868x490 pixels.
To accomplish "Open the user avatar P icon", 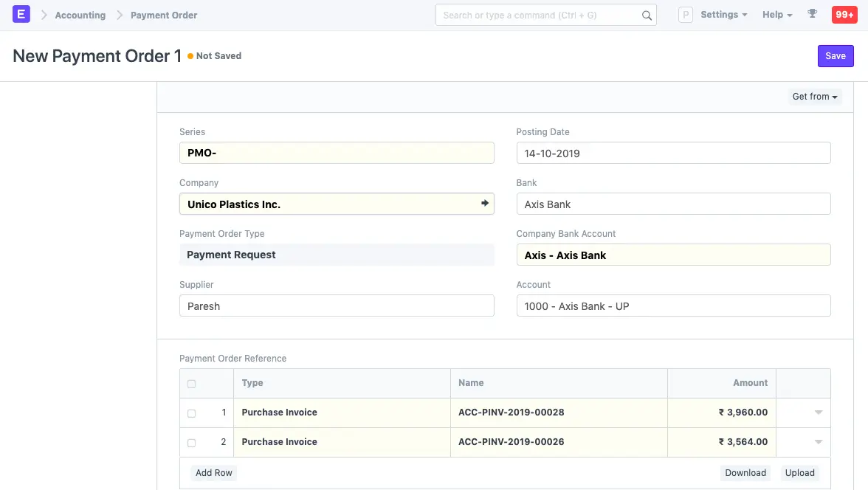I will click(x=685, y=15).
